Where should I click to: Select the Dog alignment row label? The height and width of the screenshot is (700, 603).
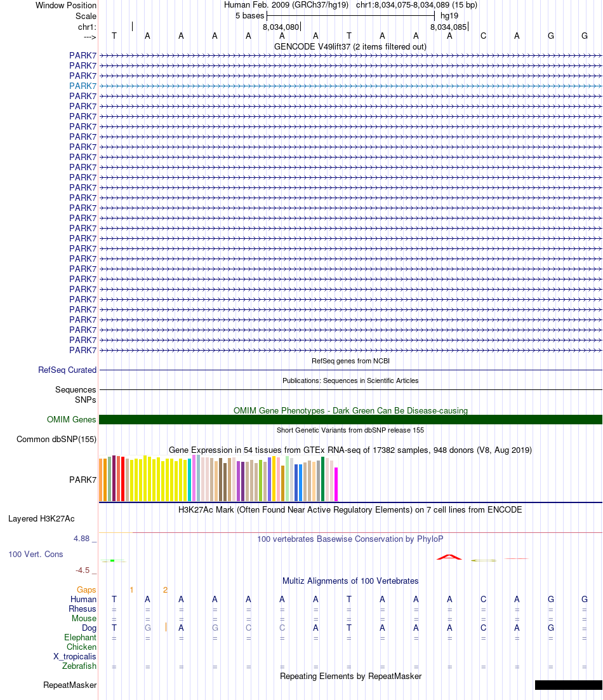89,628
